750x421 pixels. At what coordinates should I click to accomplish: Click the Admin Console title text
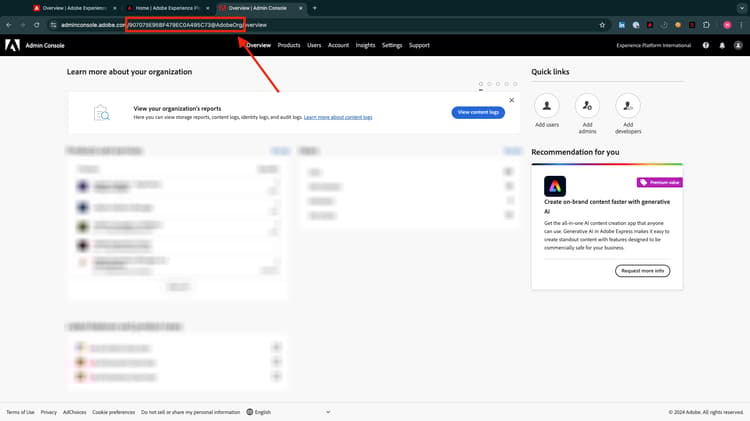click(45, 45)
